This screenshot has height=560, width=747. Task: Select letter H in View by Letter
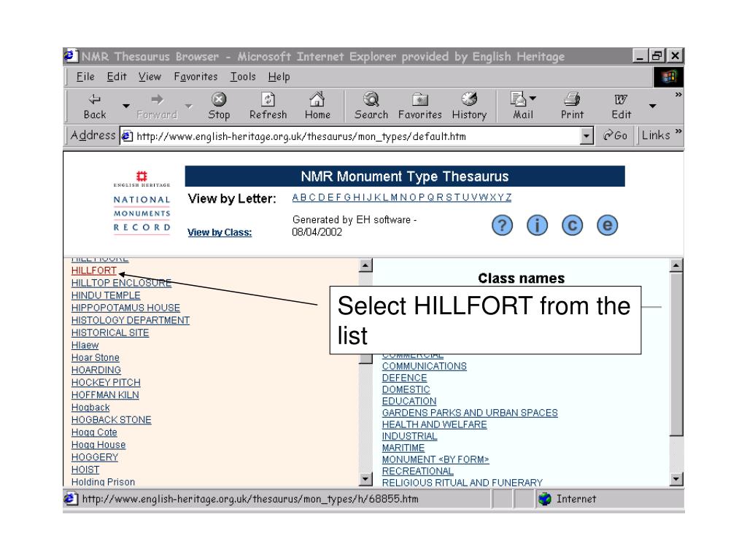(x=356, y=197)
